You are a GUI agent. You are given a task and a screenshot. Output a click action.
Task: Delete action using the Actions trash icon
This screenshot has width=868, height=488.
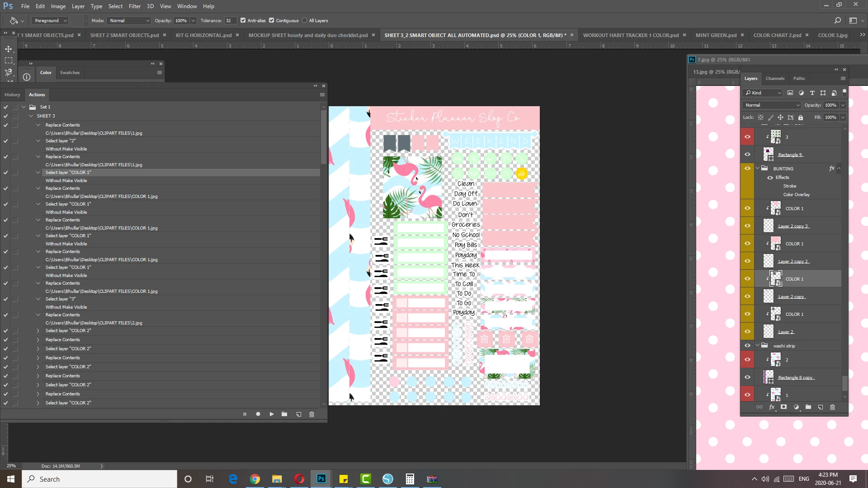tap(311, 414)
